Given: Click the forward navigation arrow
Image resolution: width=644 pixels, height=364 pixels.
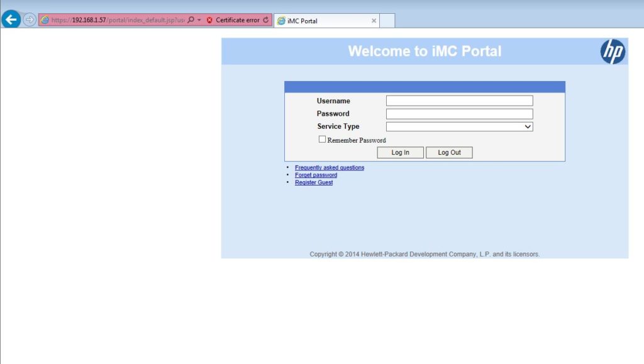Looking at the screenshot, I should coord(29,19).
